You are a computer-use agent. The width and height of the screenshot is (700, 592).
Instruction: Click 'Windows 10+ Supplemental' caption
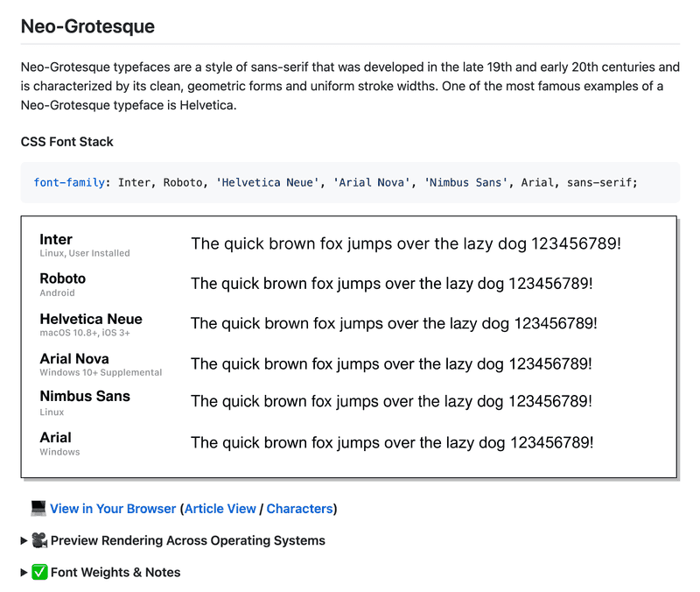point(101,372)
